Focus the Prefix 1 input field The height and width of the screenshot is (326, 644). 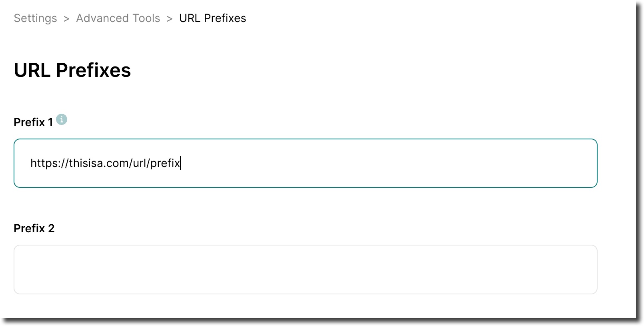[305, 163]
